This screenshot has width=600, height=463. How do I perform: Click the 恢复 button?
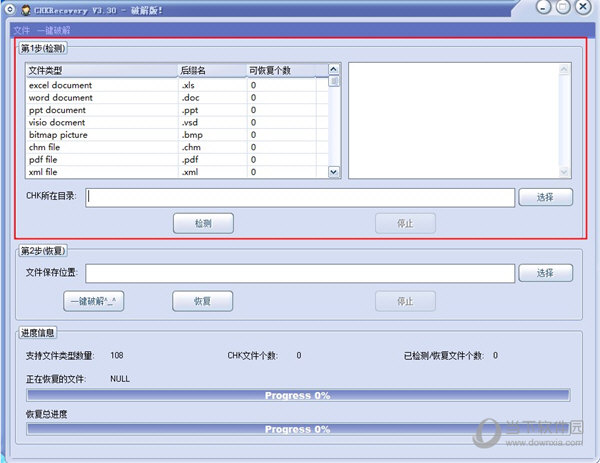click(x=202, y=301)
